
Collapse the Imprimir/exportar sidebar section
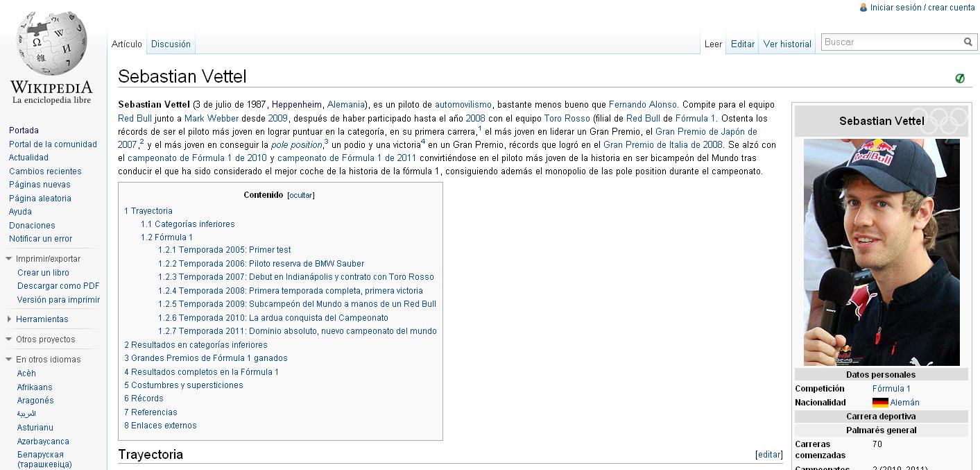coord(9,259)
